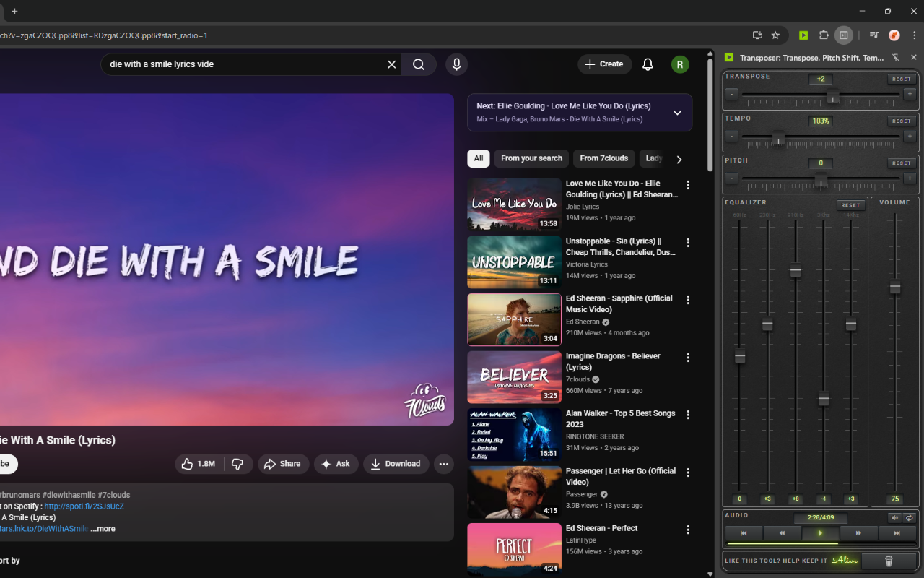
Task: Click the Share button under the video
Action: [283, 464]
